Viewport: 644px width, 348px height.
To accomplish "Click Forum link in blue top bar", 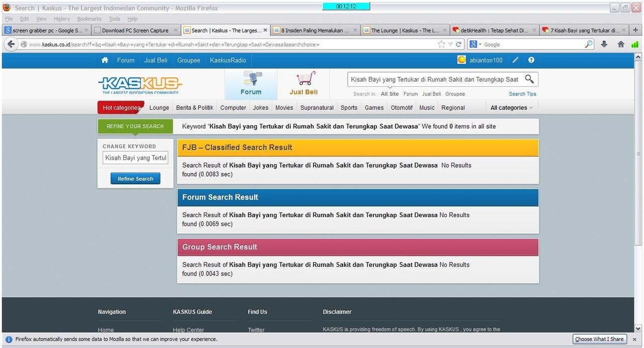I will click(x=126, y=60).
